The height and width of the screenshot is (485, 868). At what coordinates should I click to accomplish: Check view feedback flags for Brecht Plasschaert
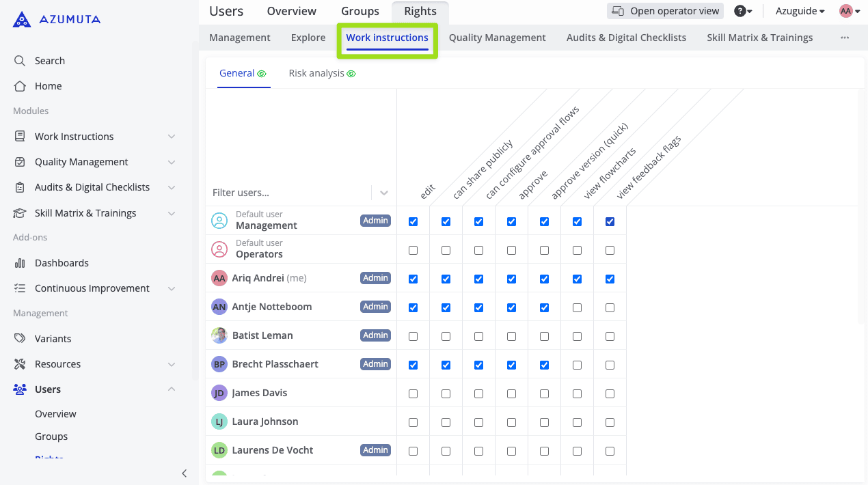(x=610, y=365)
